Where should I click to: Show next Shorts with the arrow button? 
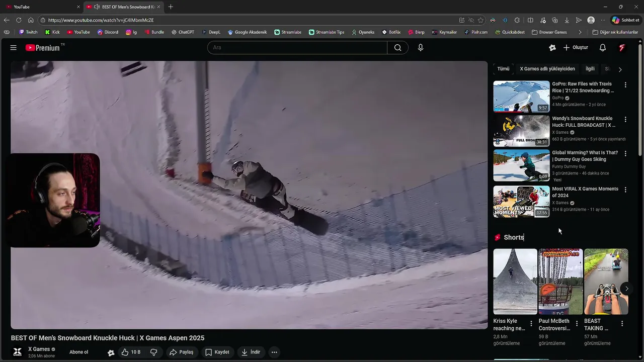pyautogui.click(x=626, y=289)
